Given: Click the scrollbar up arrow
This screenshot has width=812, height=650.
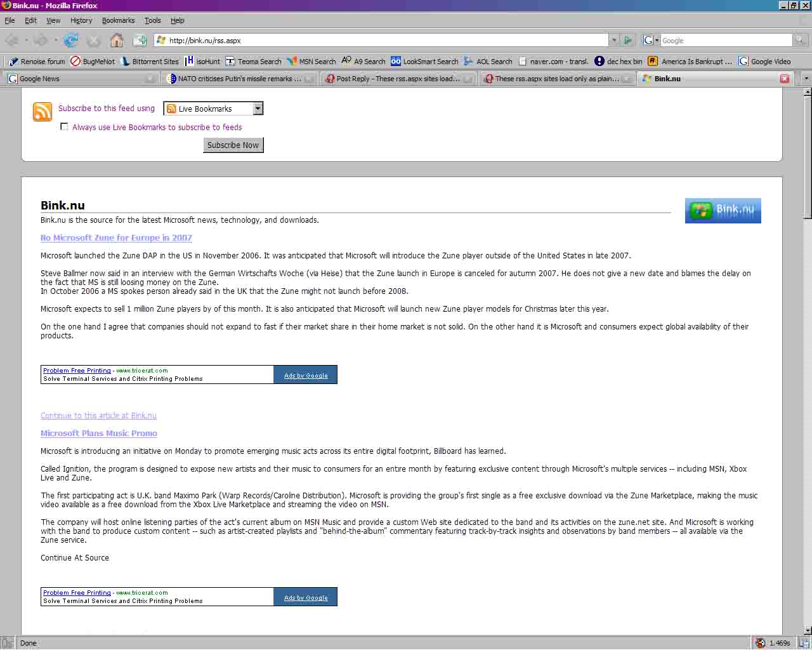Looking at the screenshot, I should 807,93.
